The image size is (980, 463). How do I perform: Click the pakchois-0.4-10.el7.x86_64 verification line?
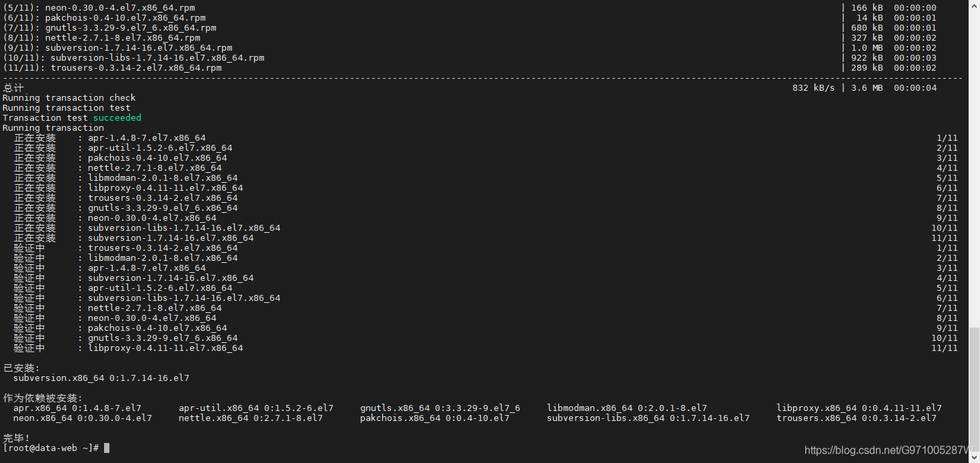[158, 328]
